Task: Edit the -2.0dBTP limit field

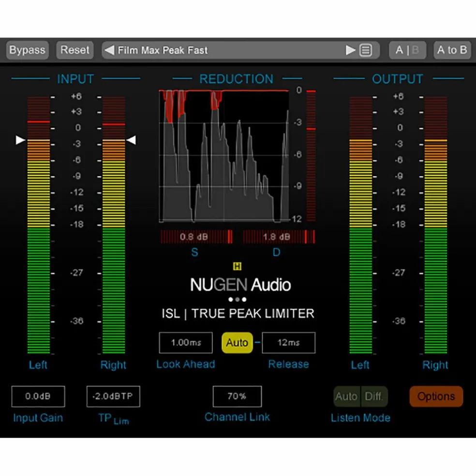Action: (113, 397)
